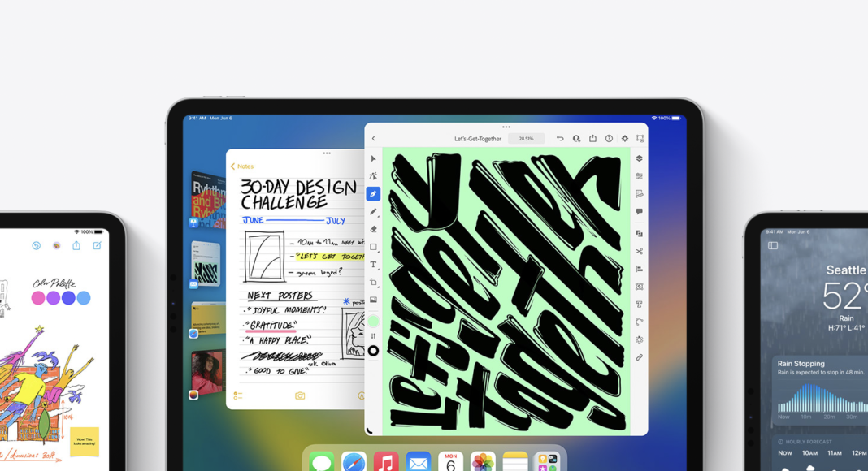
Task: Open the Type properties panel on right
Action: click(x=640, y=305)
